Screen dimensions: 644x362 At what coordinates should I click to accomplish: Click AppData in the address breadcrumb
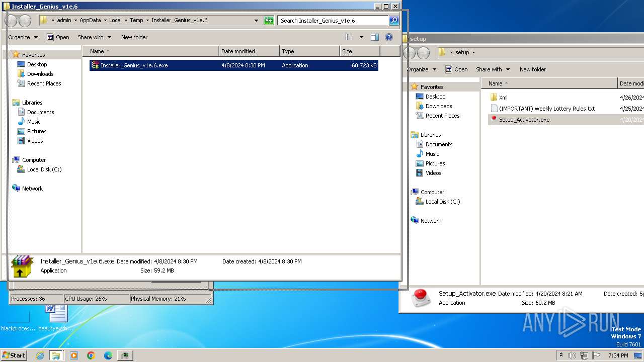click(x=90, y=21)
